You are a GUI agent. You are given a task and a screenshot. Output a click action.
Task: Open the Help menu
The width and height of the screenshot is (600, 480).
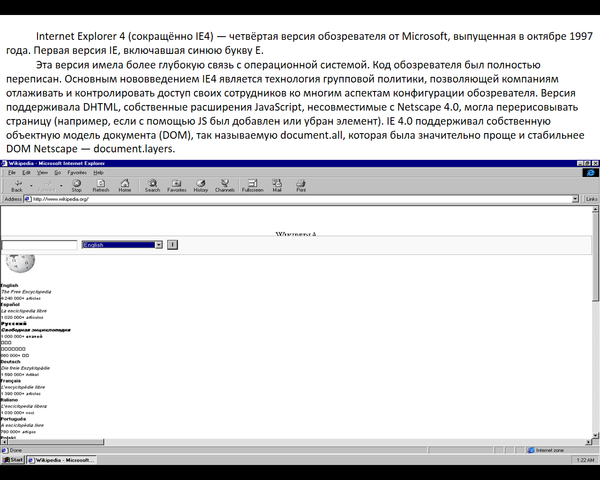(x=98, y=173)
